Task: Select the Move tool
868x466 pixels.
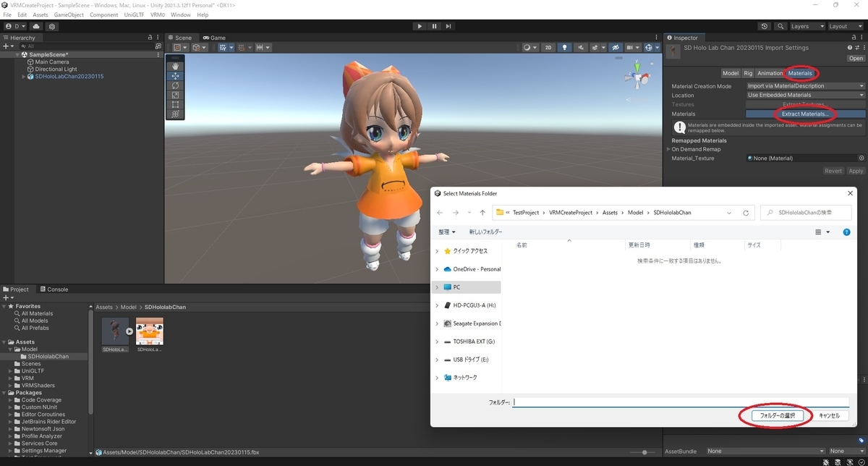Action: (x=175, y=76)
